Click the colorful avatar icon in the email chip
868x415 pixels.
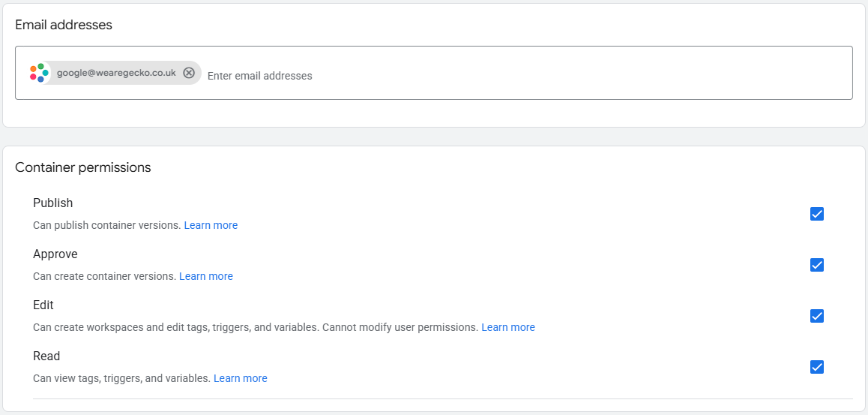[x=40, y=73]
